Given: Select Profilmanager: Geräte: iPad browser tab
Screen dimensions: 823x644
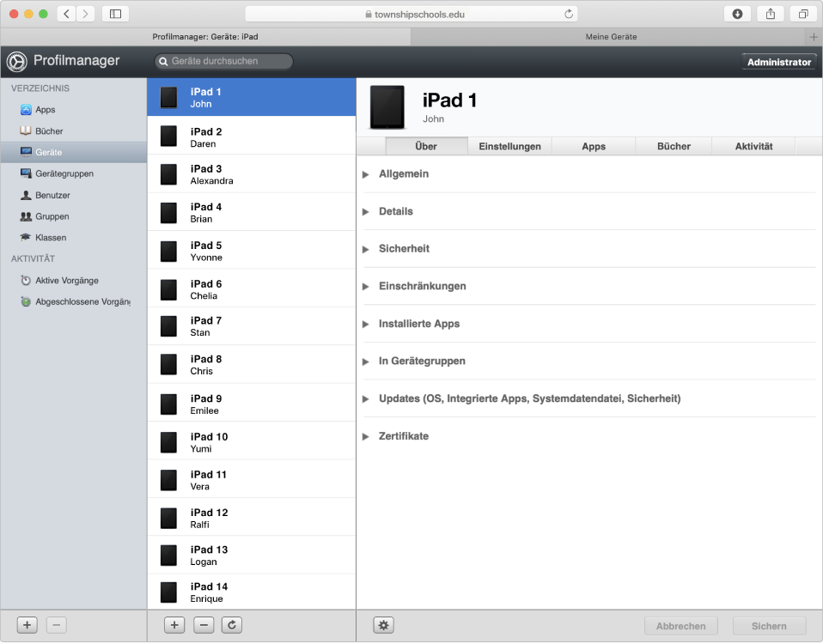Looking at the screenshot, I should pos(205,37).
